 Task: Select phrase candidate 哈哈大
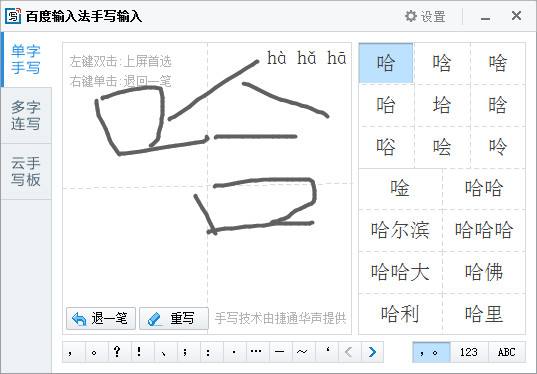coord(400,273)
